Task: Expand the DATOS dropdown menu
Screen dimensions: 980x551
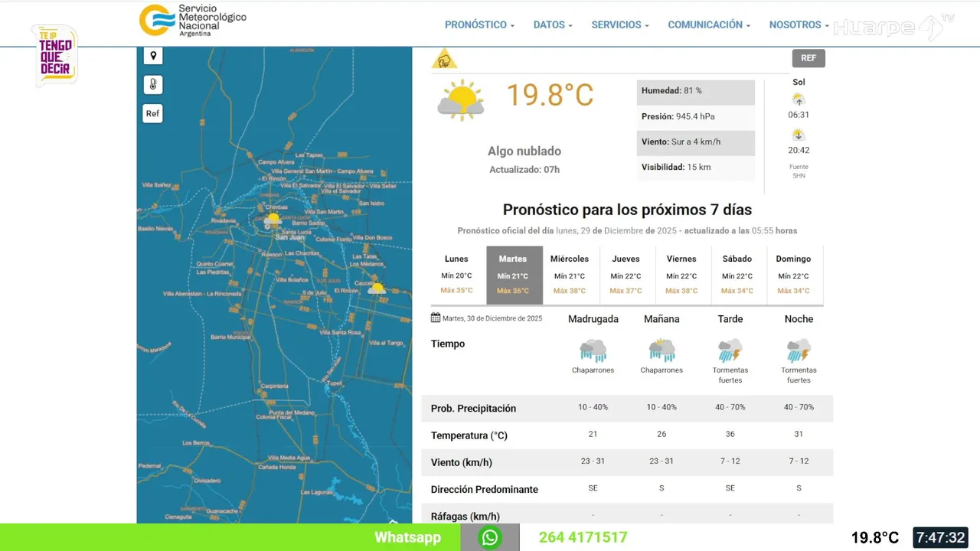Action: tap(553, 24)
